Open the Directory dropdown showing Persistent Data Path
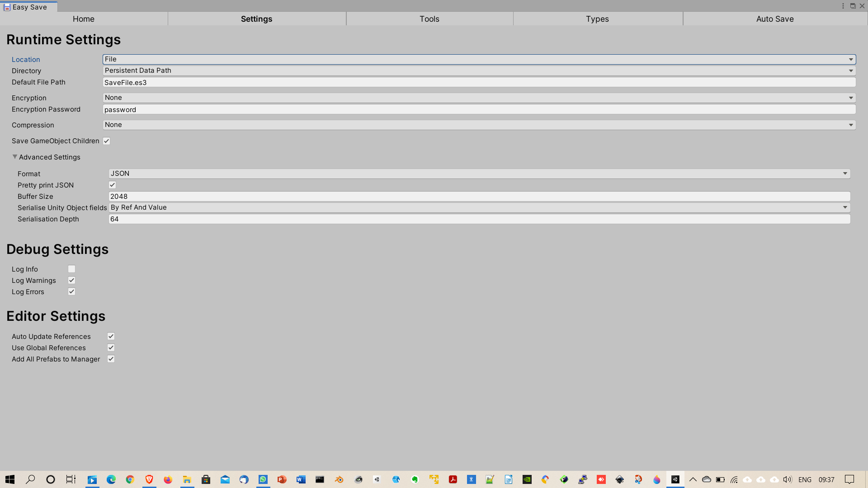Screen dimensions: 868x488 (479, 70)
